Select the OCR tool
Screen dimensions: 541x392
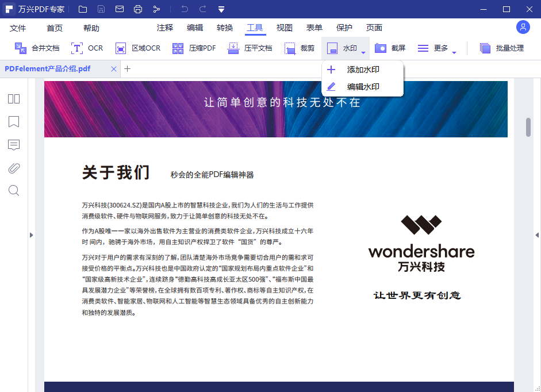87,48
